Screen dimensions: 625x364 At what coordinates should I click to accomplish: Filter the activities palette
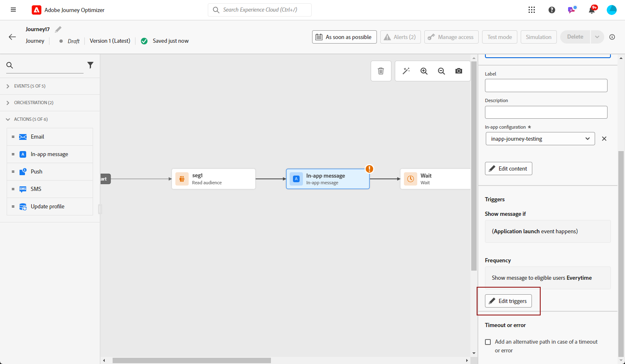(x=90, y=65)
